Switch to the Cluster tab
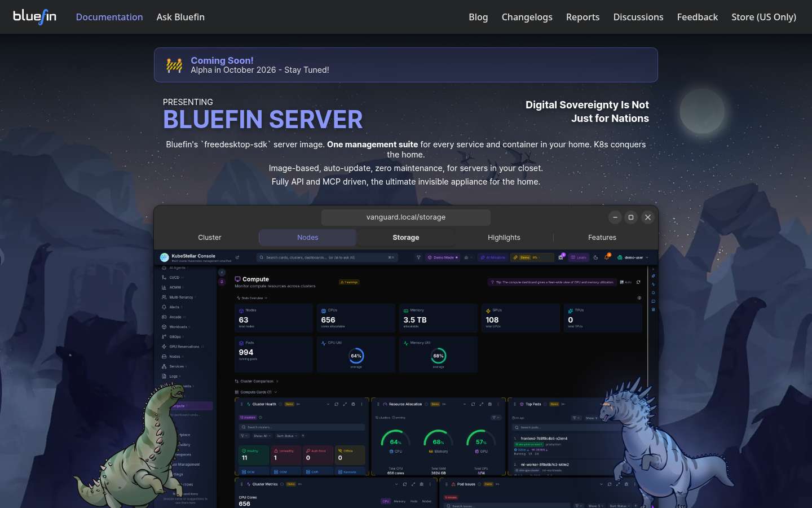Screen dimensions: 812x508 click(x=210, y=238)
